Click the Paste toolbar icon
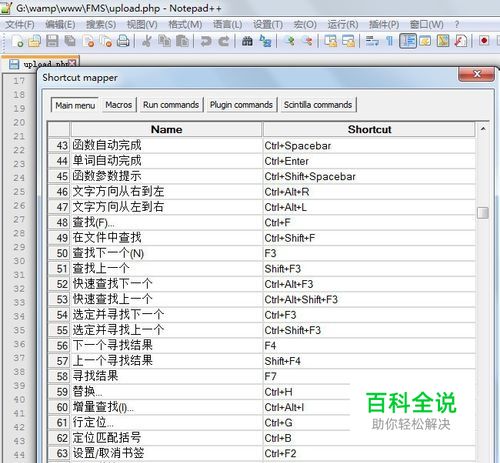The width and height of the screenshot is (500, 463). pos(182,41)
